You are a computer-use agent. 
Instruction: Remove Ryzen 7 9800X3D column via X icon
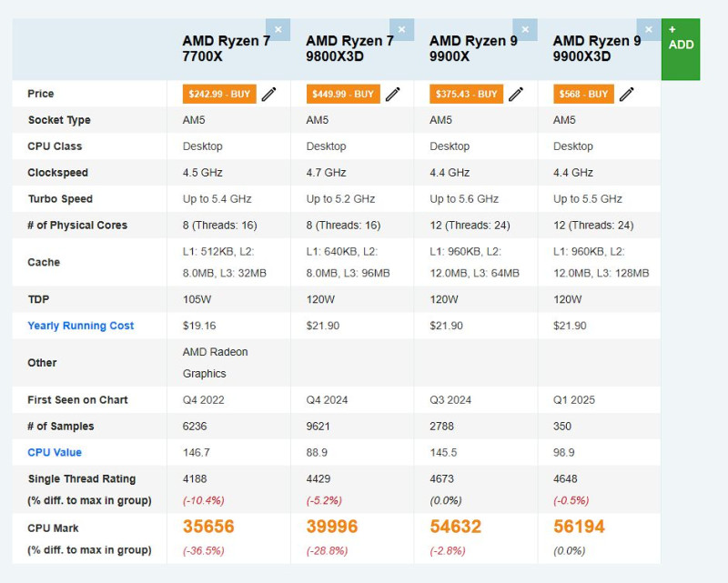point(401,29)
